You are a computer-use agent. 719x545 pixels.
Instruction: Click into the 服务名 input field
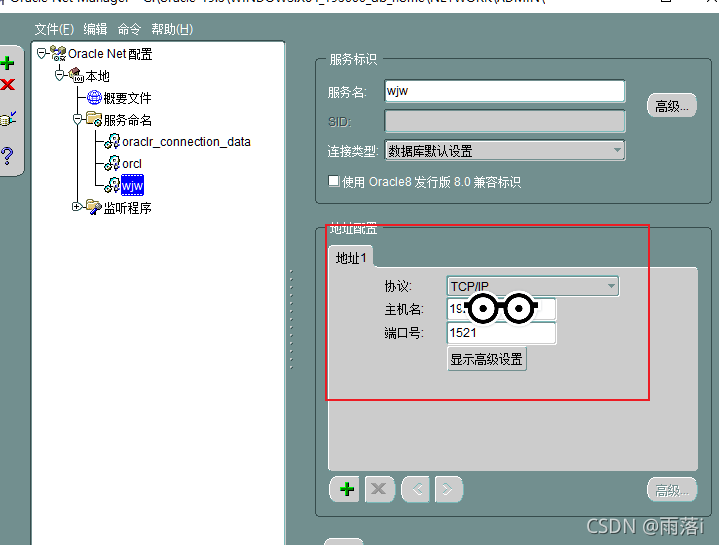[505, 91]
